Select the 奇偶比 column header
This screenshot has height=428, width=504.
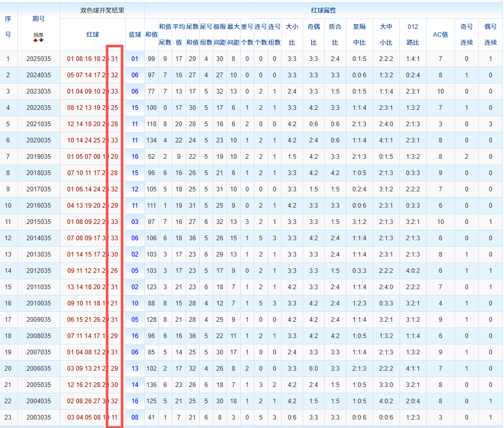pyautogui.click(x=314, y=34)
